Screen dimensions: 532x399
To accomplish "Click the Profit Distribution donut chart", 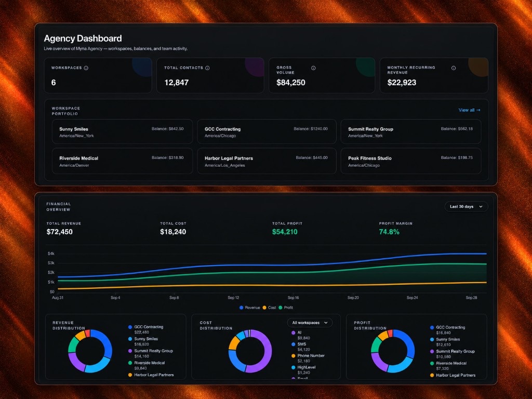I will tap(393, 351).
